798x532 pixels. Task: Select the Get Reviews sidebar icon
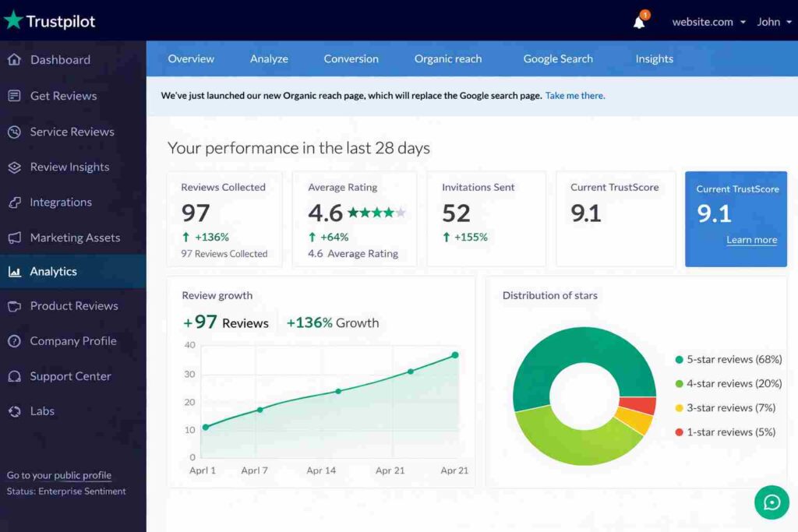tap(16, 96)
